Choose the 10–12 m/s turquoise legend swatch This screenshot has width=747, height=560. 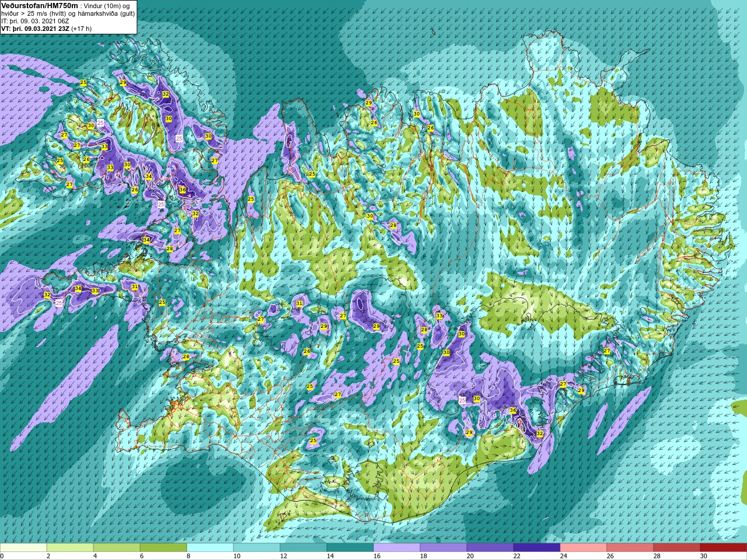tap(257, 548)
